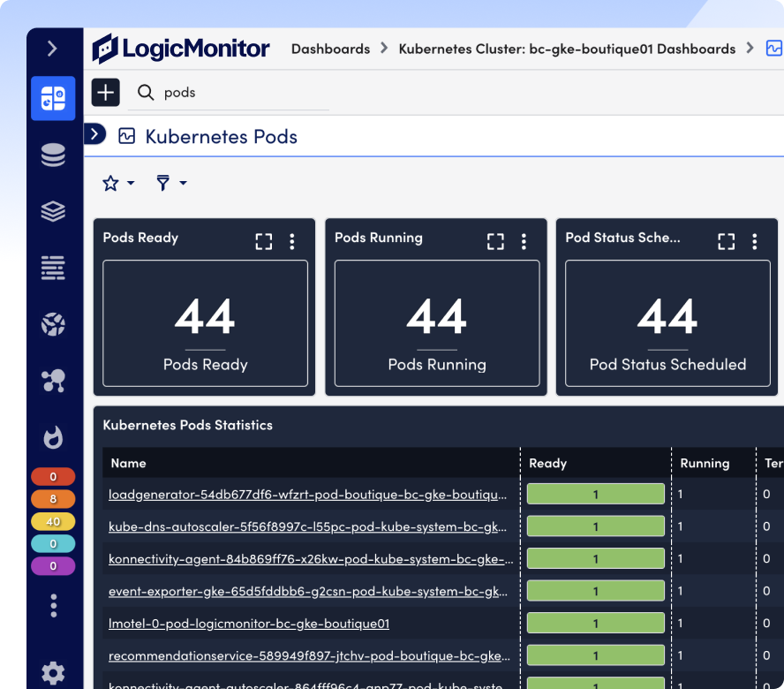Click Running value 1 in event-exporter row
Screen dimensions: 784x689
point(681,591)
